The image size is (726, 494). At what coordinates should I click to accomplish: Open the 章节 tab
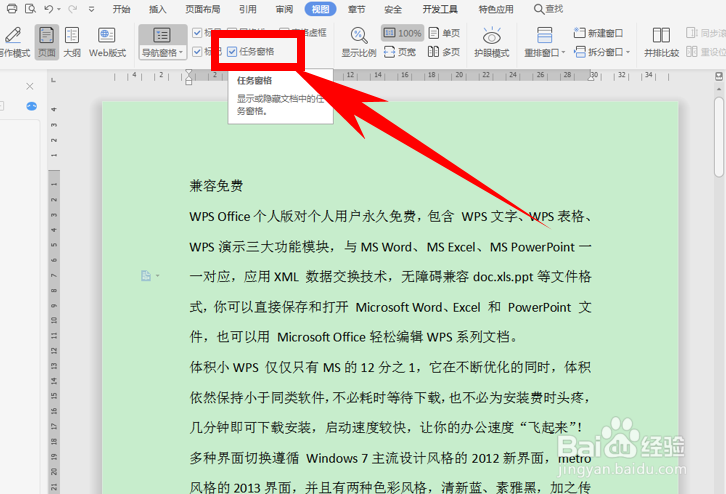point(357,9)
